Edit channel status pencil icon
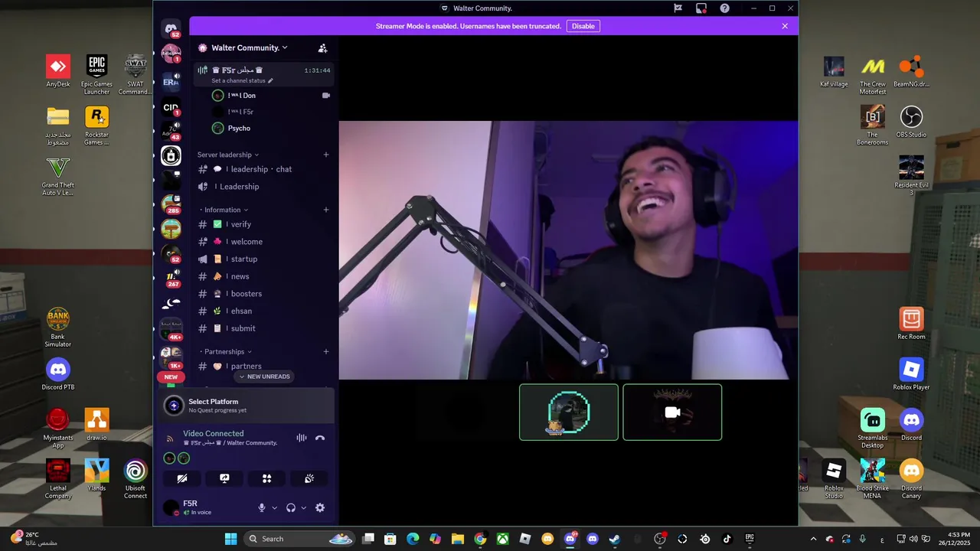Screen dimensions: 980x551 coord(270,80)
